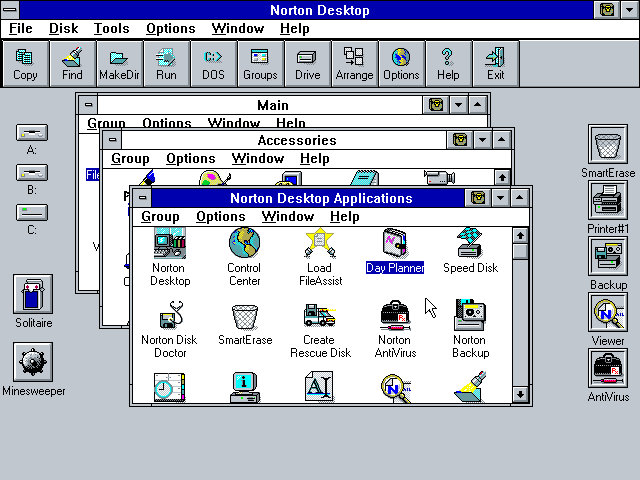Click the Viewer desktop icon
640x480 pixels.
[608, 312]
